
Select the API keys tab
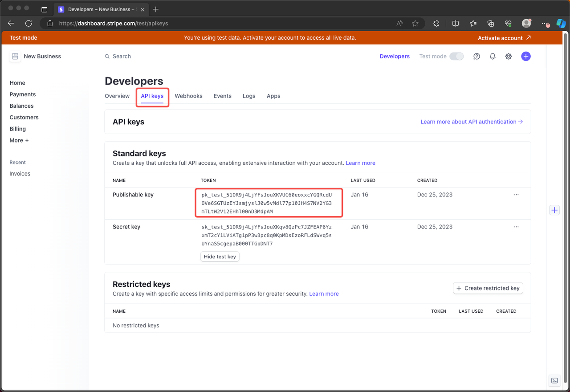152,96
